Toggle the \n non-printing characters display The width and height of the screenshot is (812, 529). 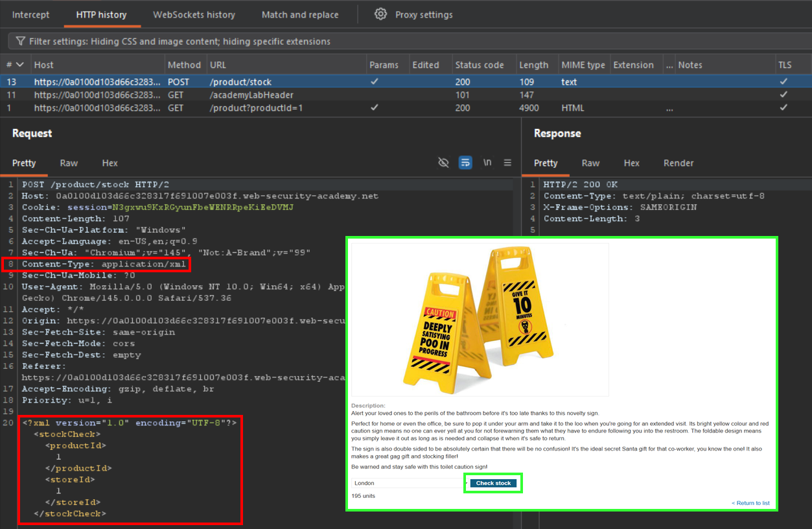487,163
